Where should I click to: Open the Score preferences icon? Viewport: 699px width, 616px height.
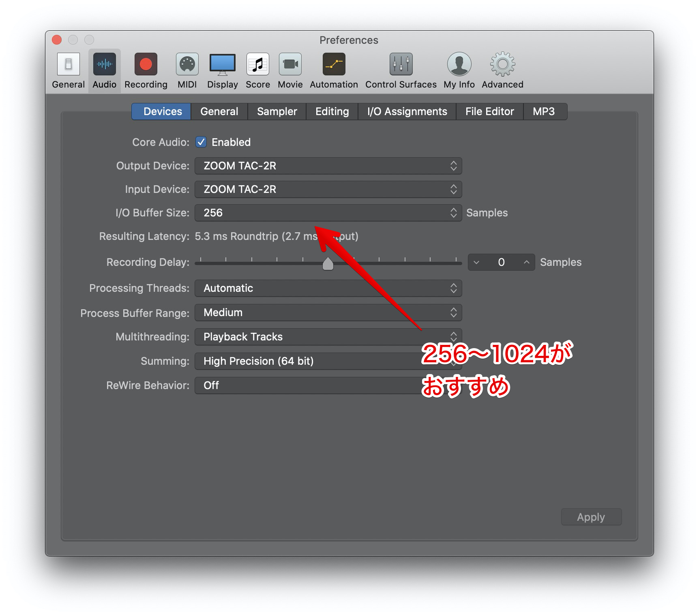coord(257,65)
